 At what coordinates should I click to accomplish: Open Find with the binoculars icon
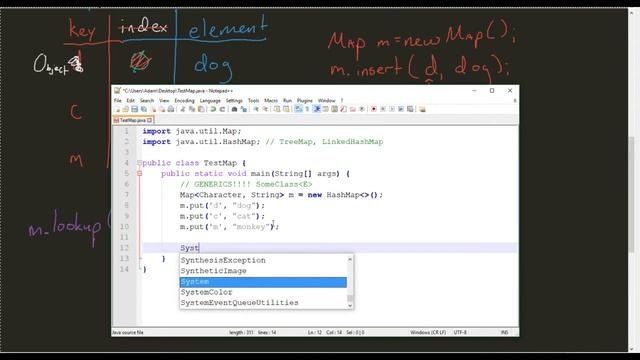click(x=233, y=109)
